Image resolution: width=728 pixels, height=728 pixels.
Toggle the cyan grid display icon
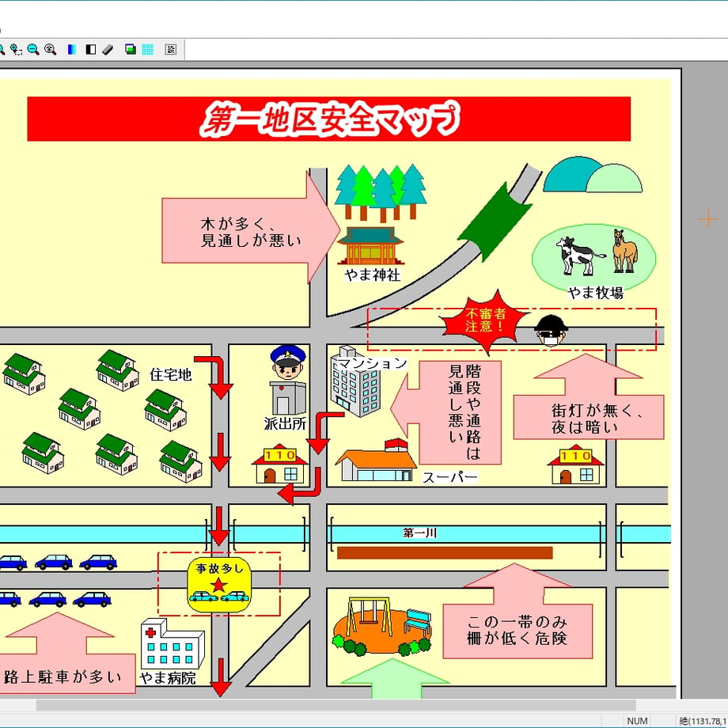click(148, 49)
